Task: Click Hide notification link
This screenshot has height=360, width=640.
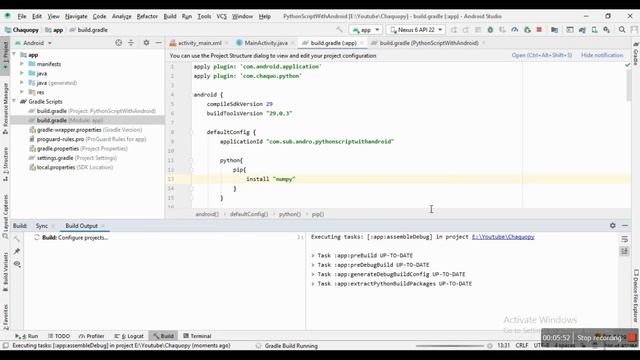Action: coord(602,55)
